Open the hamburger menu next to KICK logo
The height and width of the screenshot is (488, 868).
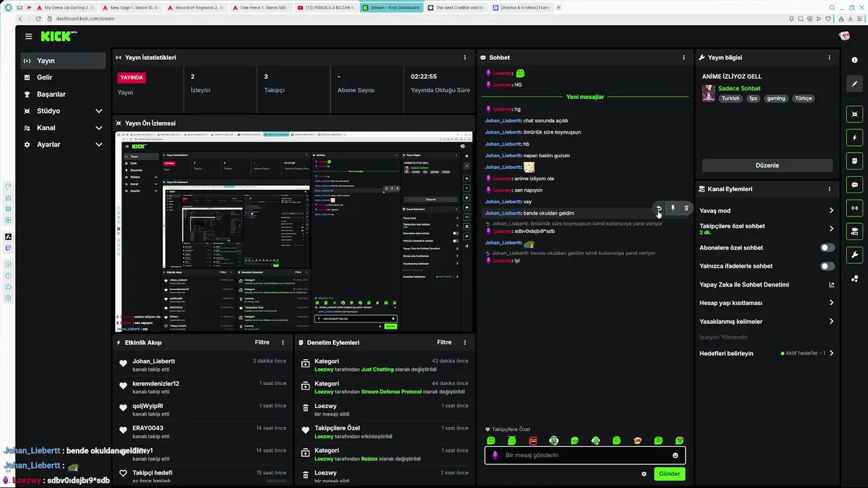pyautogui.click(x=28, y=37)
